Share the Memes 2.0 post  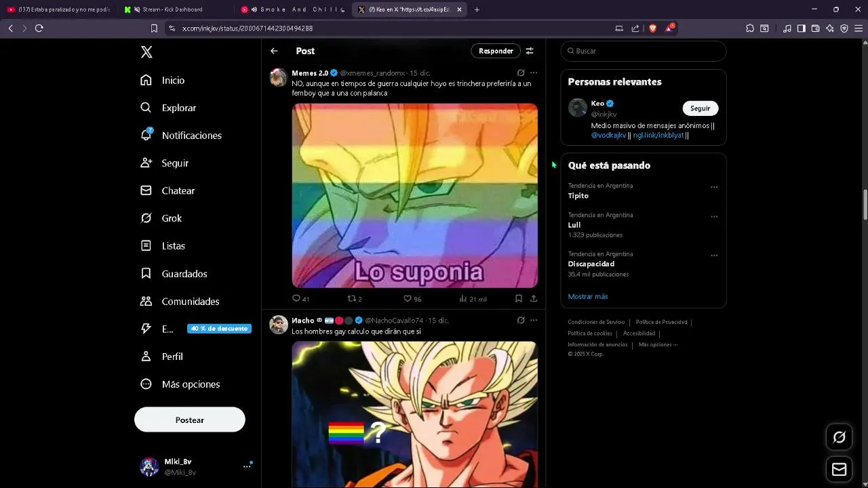pyautogui.click(x=534, y=298)
